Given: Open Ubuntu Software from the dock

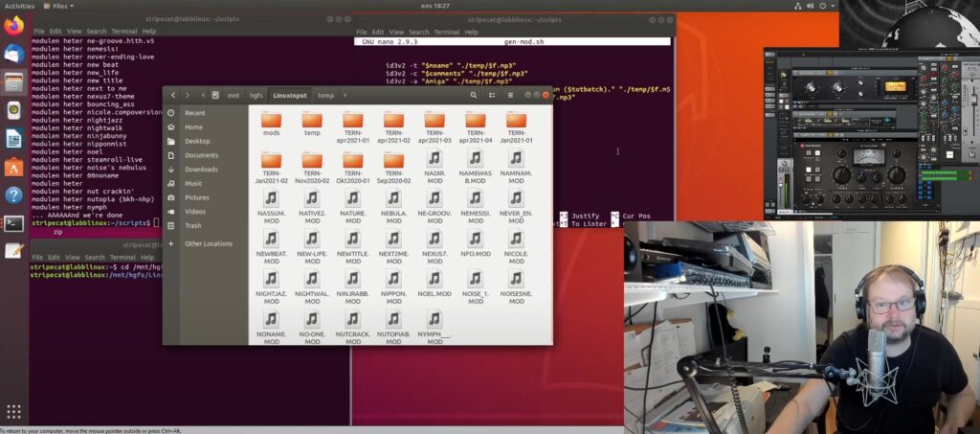Looking at the screenshot, I should coord(13,167).
